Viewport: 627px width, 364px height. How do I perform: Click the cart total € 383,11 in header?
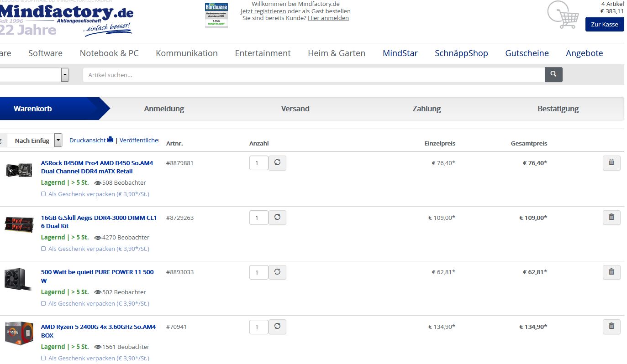612,11
